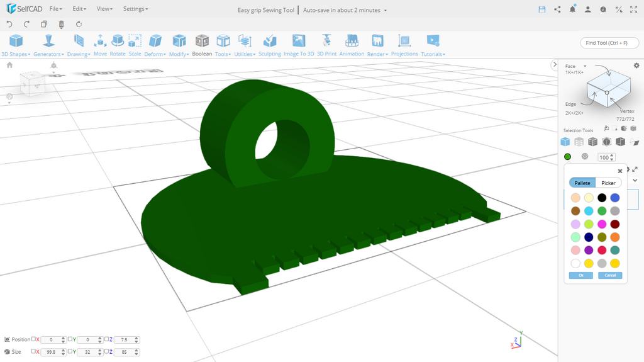
Task: Toggle Position X lock checkbox
Action: 34,339
